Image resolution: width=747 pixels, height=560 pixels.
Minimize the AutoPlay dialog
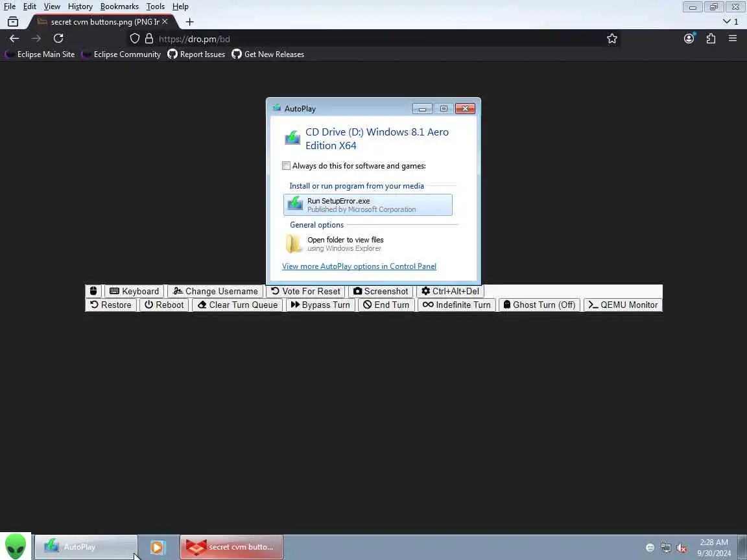[422, 109]
